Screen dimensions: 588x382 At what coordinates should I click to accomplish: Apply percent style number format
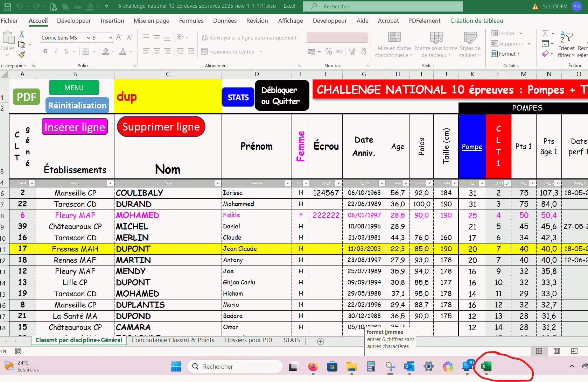coord(328,52)
